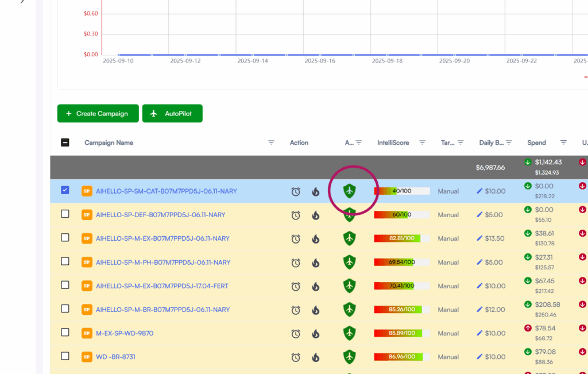Open the AIHELLO-SP-M-EX-B07M7PPD5J-17.04-FERT campaign link
This screenshot has height=374, width=588.
[x=162, y=286]
